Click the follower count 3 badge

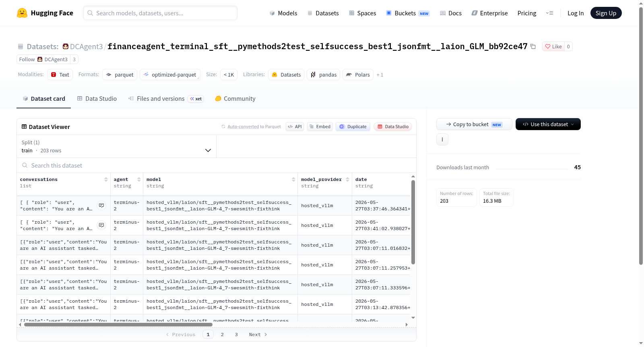74,59
